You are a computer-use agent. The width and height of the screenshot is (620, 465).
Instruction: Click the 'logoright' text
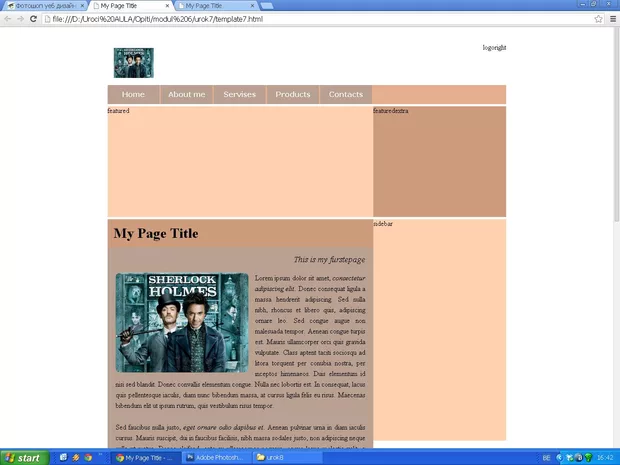(494, 47)
